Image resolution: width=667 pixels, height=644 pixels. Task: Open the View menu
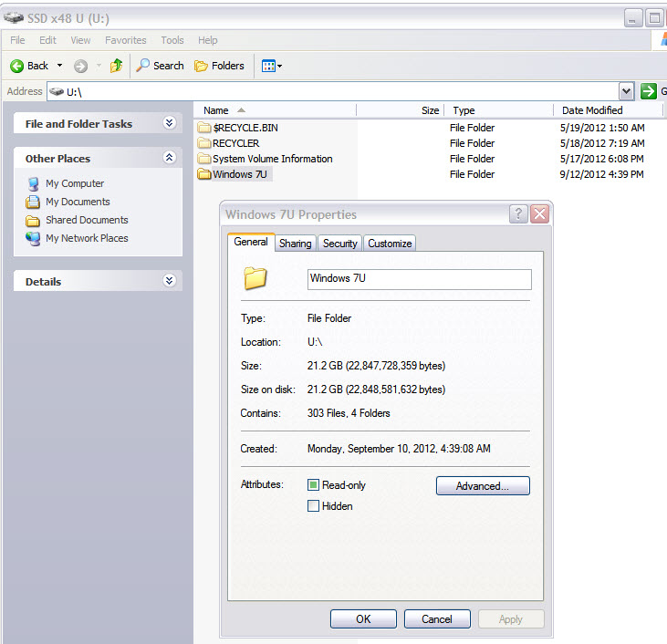[x=80, y=40]
